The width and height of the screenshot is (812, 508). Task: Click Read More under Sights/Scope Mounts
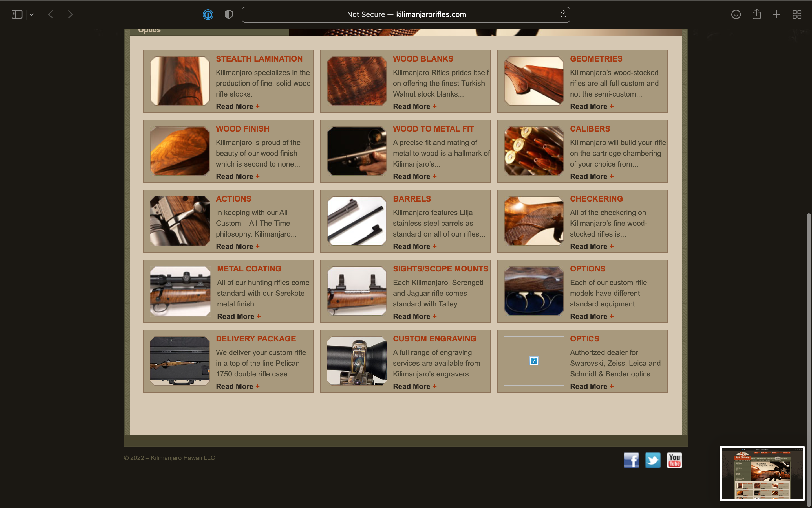coord(415,316)
